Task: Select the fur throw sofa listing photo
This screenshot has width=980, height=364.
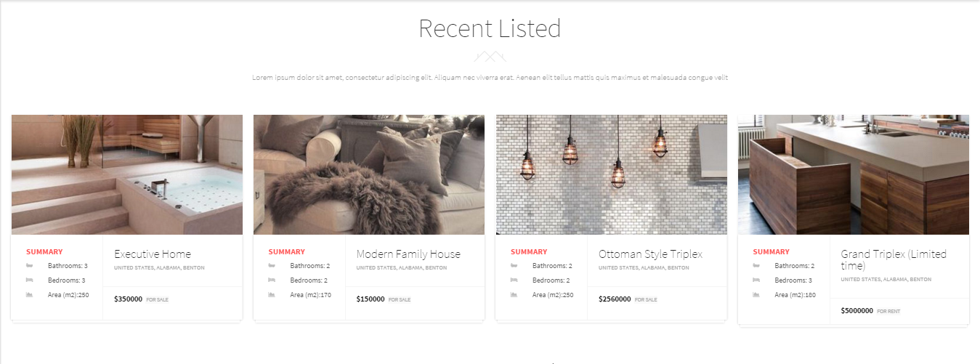Action: 369,174
